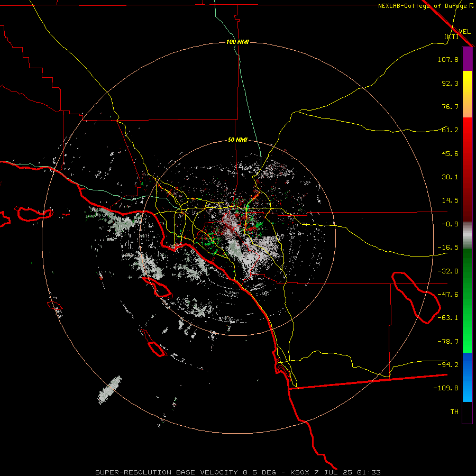The image size is (476, 476).
Task: Pick the gray segment of velocity color bar
Action: tap(467, 235)
